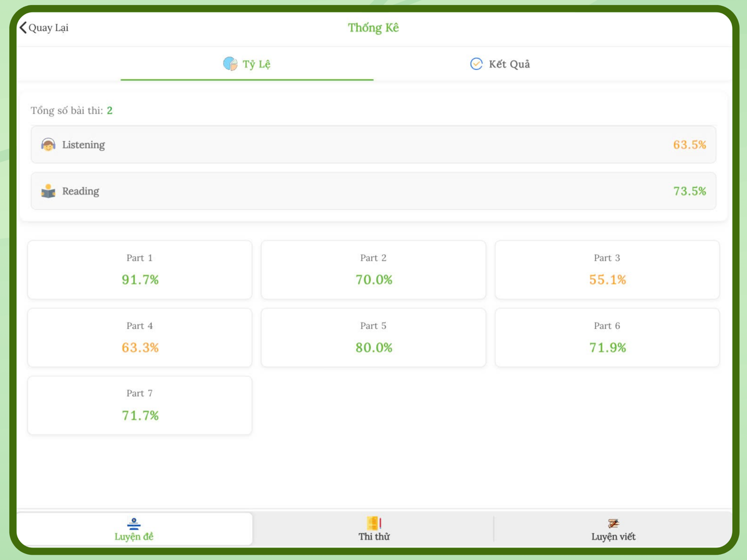Click the 63.5% Listening percentage
This screenshot has height=560, width=747.
tap(690, 145)
